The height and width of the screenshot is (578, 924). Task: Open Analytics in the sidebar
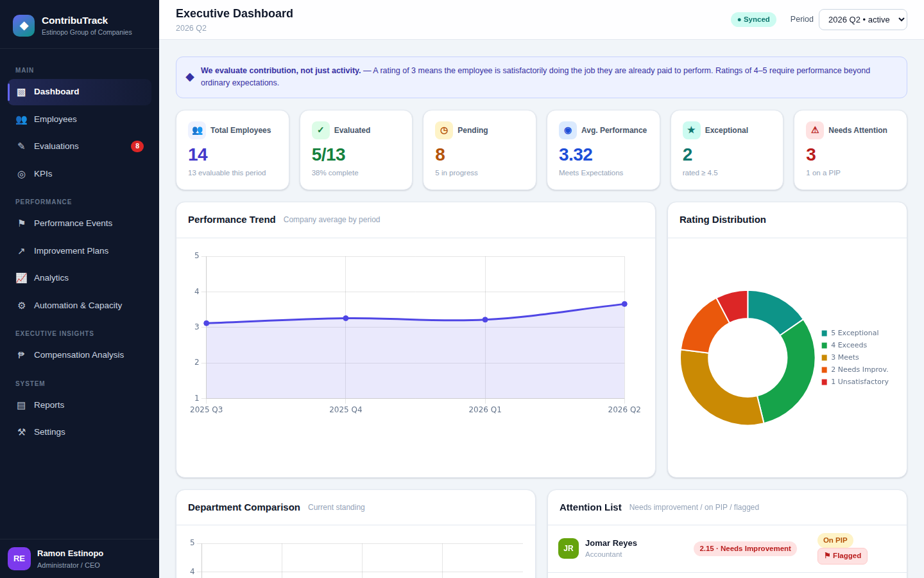click(80, 278)
